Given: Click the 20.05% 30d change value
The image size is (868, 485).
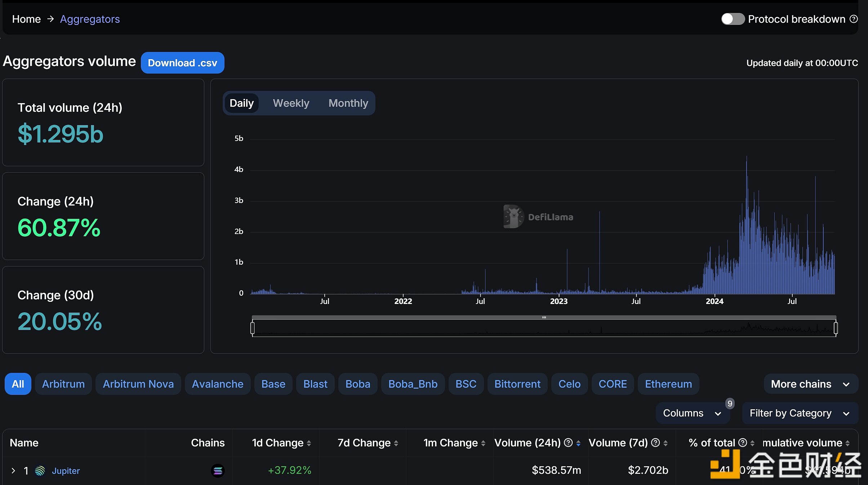Looking at the screenshot, I should click(60, 322).
